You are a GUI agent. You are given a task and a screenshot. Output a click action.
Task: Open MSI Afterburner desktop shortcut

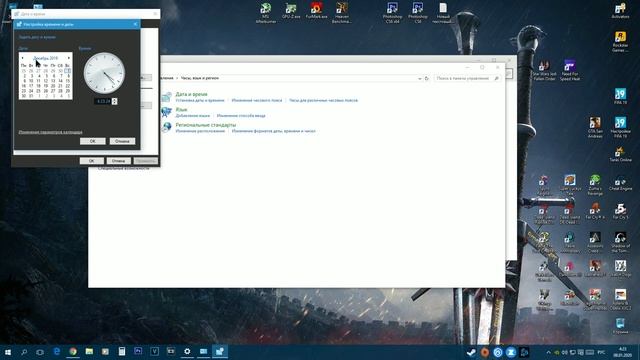pos(266,12)
